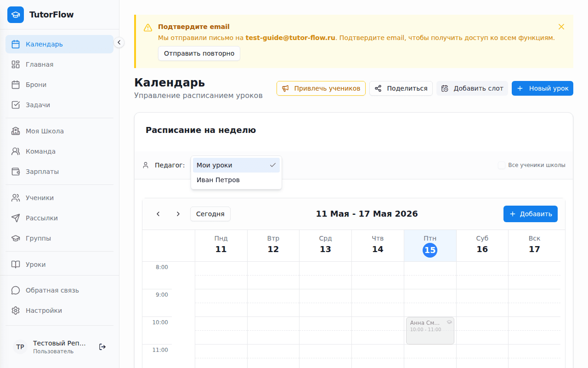This screenshot has height=368, width=588.
Task: Click Отправить повторно button
Action: coord(199,53)
